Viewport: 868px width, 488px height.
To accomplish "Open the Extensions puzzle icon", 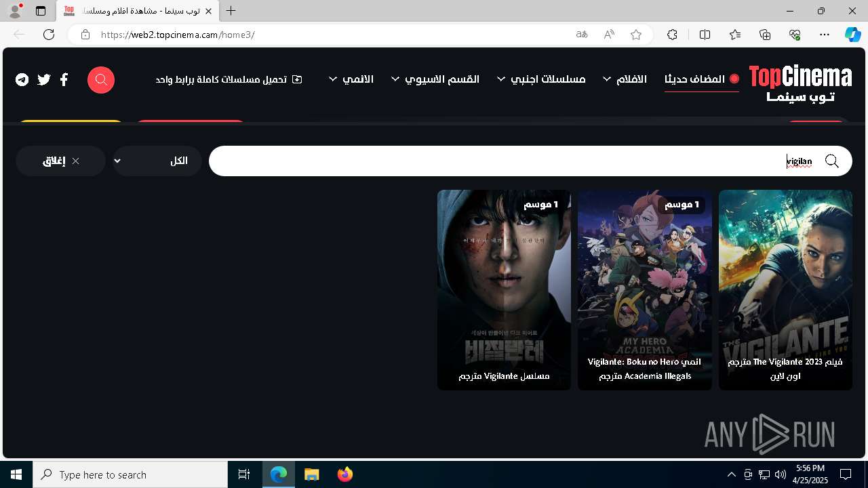I will (x=672, y=35).
